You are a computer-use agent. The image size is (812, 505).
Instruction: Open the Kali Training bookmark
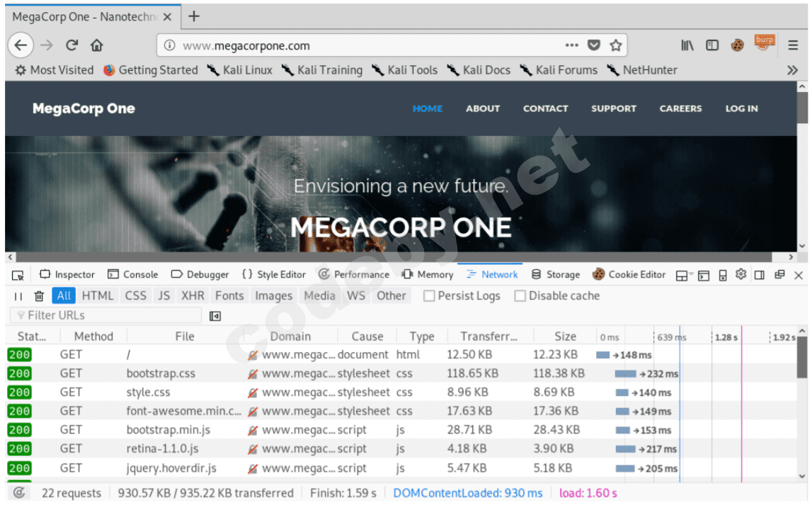pos(322,70)
